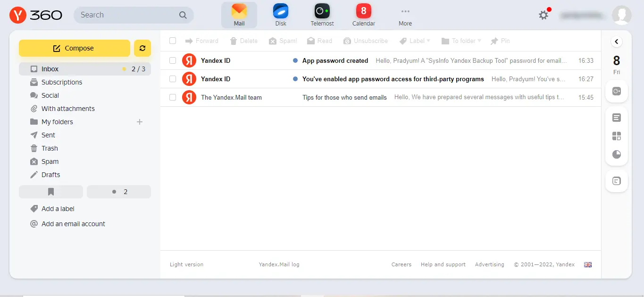Image resolution: width=644 pixels, height=297 pixels.
Task: Open the To folder dropdown
Action: pyautogui.click(x=461, y=41)
